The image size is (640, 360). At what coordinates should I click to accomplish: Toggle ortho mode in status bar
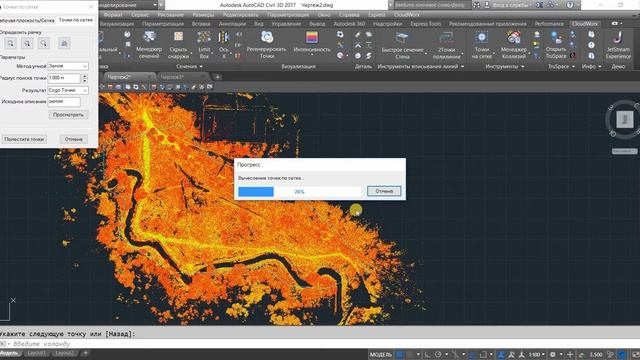[x=427, y=354]
